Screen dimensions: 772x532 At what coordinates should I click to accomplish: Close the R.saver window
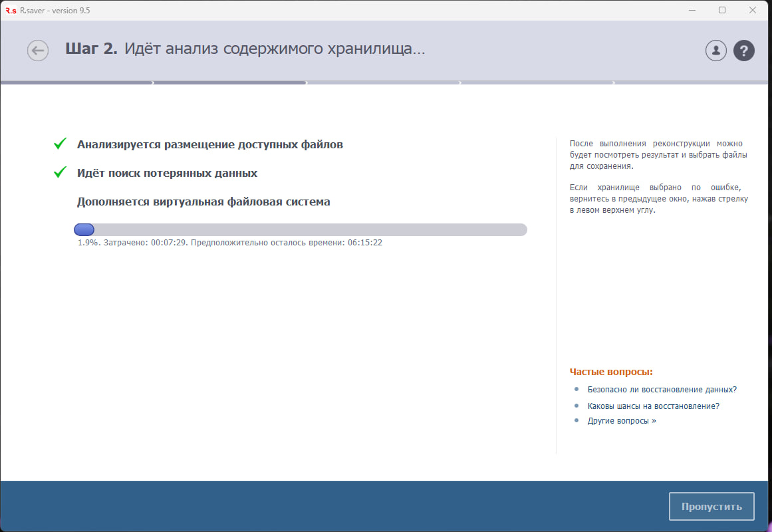pyautogui.click(x=753, y=10)
